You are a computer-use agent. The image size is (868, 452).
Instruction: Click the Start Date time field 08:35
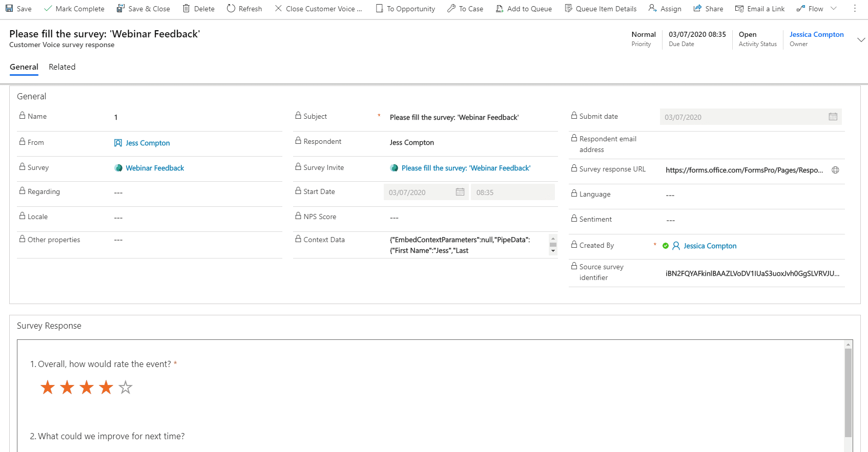(x=512, y=192)
